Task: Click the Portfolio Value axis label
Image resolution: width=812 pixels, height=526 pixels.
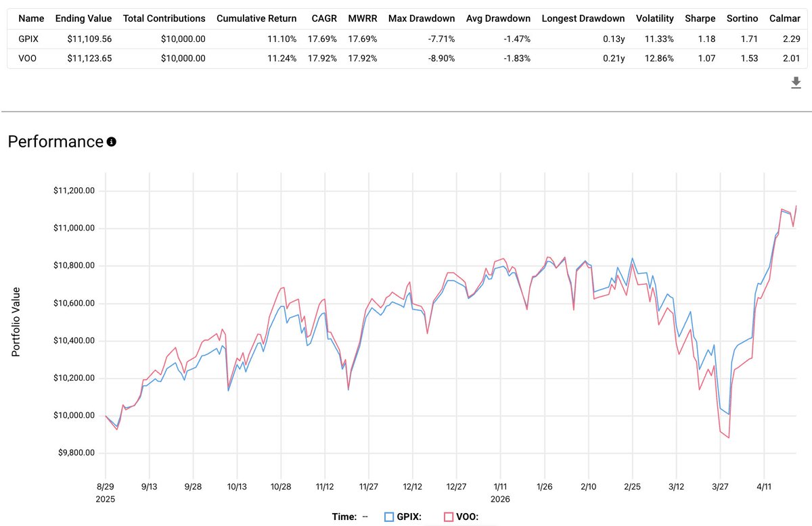Action: point(16,322)
